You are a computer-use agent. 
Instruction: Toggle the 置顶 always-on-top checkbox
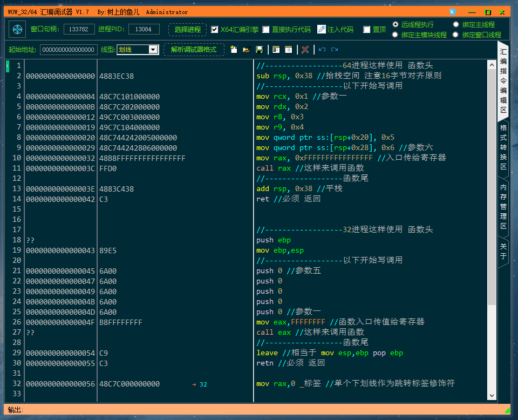click(366, 29)
